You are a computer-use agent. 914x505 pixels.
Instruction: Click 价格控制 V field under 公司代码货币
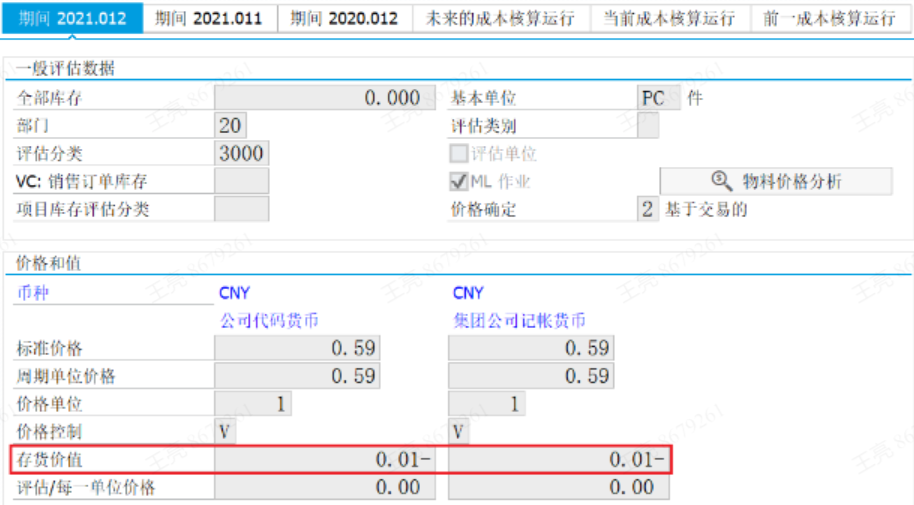click(x=225, y=432)
